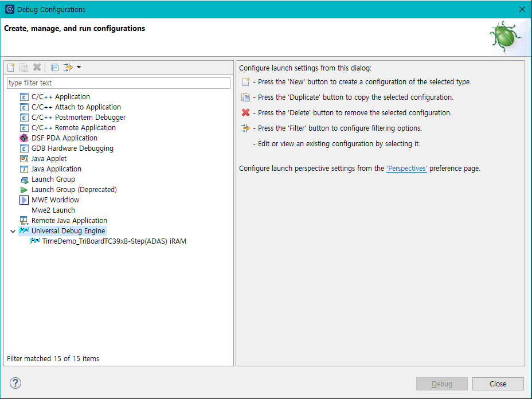Click the Java Applet icon

(x=24, y=159)
